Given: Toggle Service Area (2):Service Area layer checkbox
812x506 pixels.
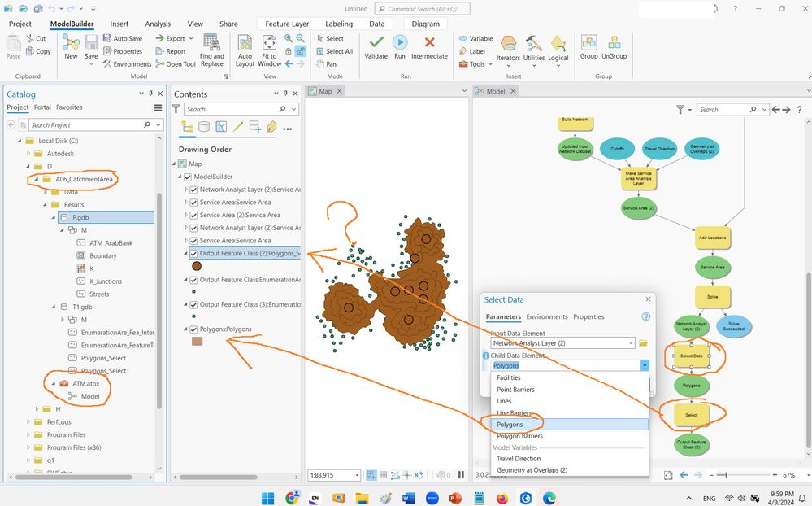Looking at the screenshot, I should click(x=193, y=215).
